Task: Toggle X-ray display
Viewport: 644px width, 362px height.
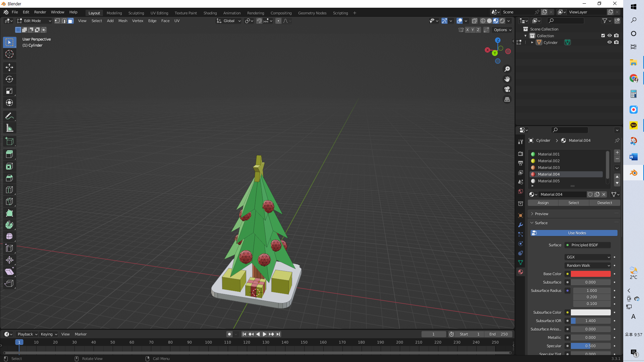Action: pos(474,21)
